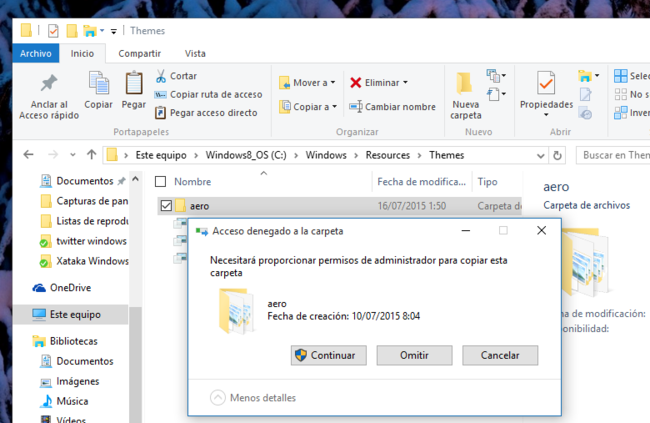Click the quick access Properties icon in title bar
The height and width of the screenshot is (423, 650).
point(53,31)
